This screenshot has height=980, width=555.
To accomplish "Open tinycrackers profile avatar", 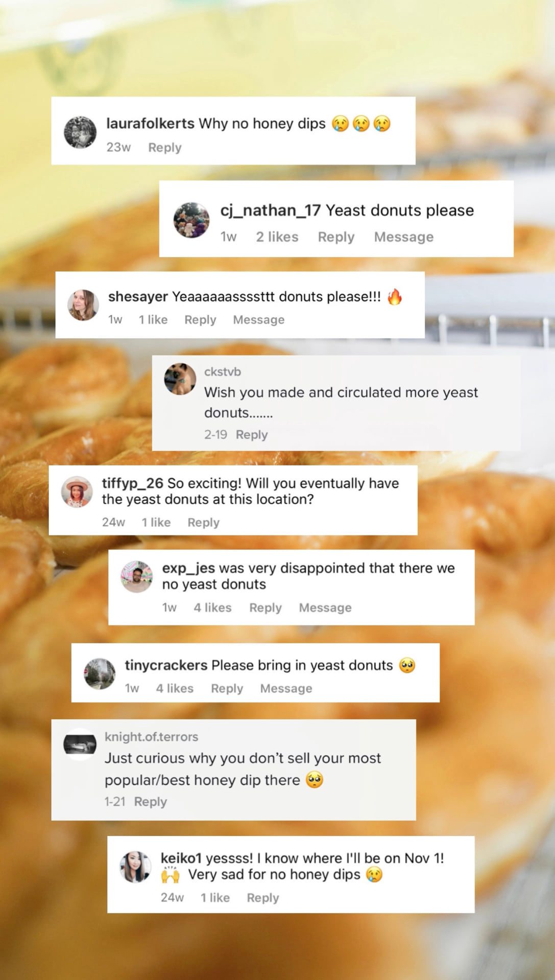I will click(100, 673).
